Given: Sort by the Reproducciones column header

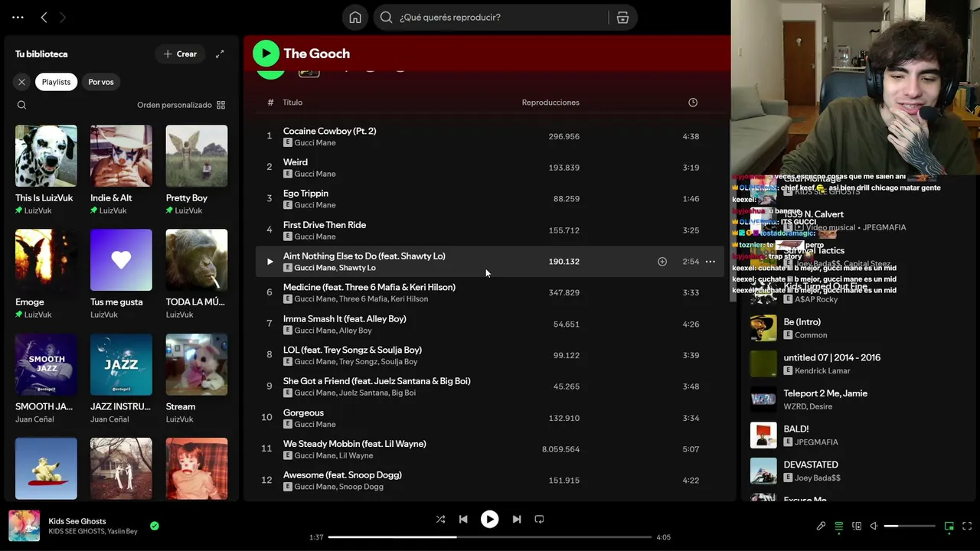Looking at the screenshot, I should (x=550, y=103).
